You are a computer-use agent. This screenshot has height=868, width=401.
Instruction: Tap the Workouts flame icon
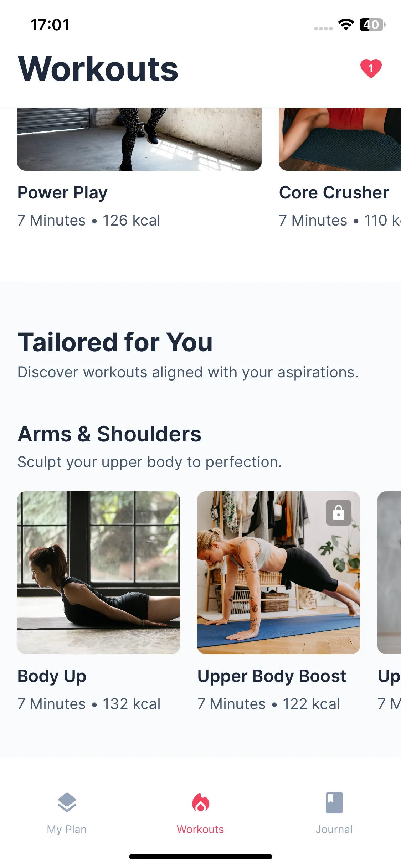coord(201,802)
